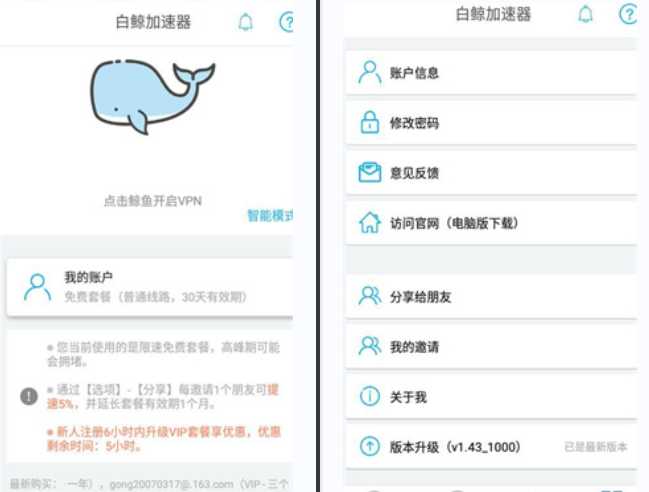Screen dimensions: 649x492
Task: Switch the 智能模式 mode selector
Action: [270, 215]
